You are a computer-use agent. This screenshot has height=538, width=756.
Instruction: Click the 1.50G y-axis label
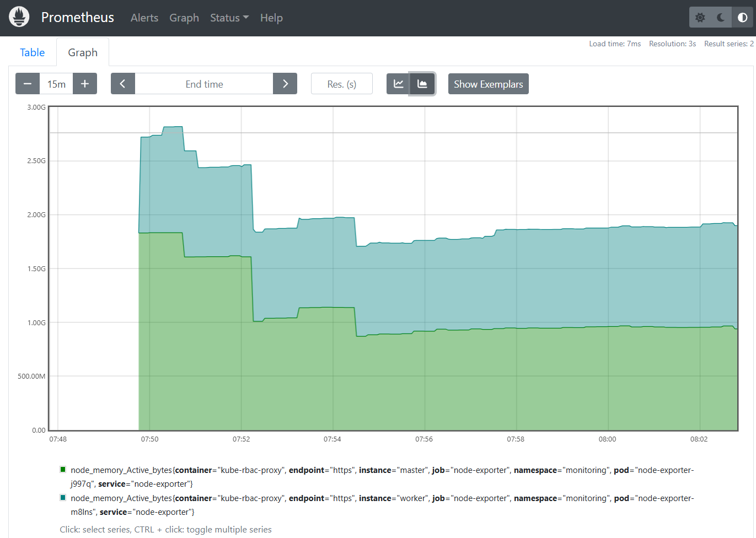[36, 268]
